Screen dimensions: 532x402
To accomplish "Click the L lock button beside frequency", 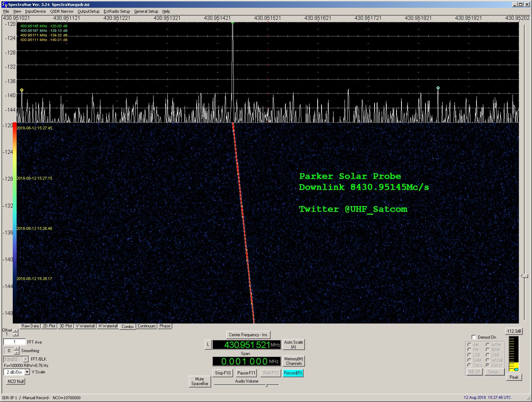I will 208,344.
